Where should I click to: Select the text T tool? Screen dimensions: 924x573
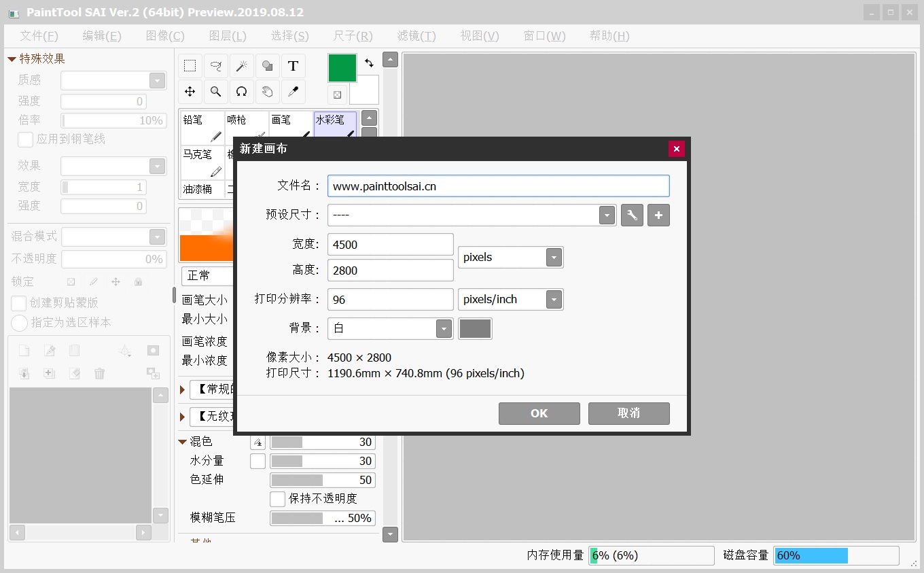(294, 66)
